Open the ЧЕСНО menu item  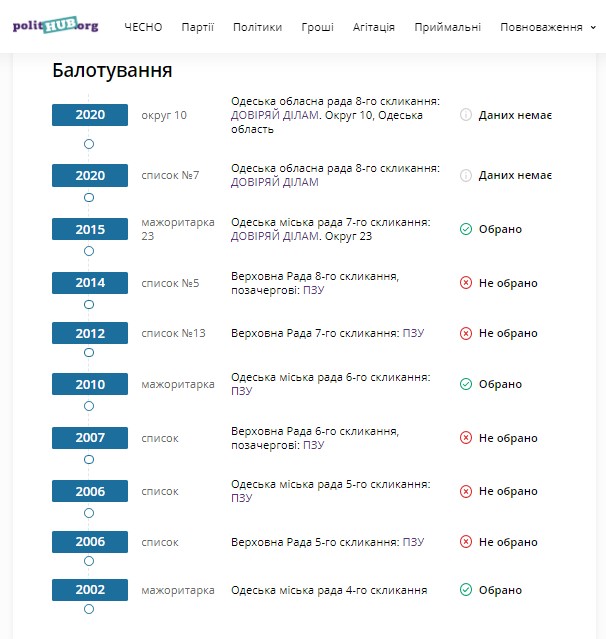143,27
